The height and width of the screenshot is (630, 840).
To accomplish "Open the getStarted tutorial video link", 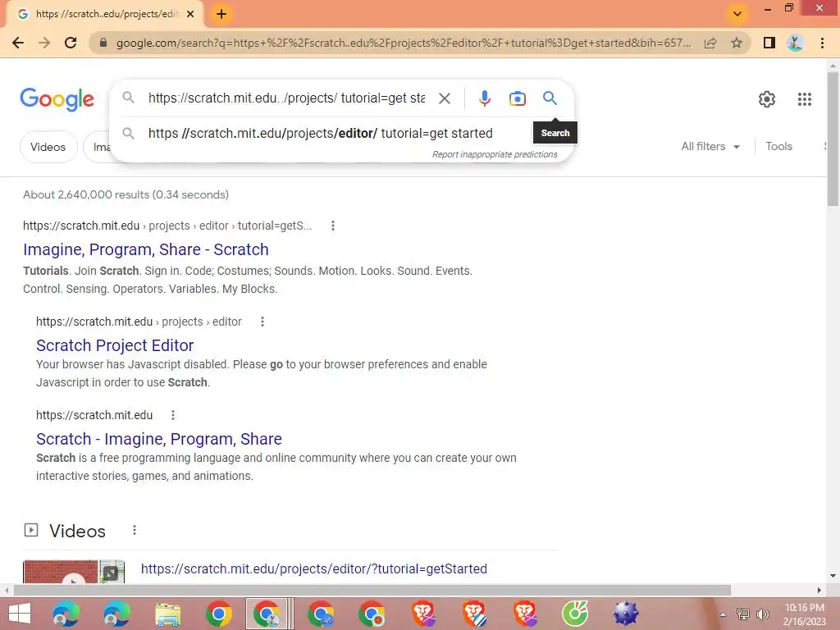I will pos(314,569).
